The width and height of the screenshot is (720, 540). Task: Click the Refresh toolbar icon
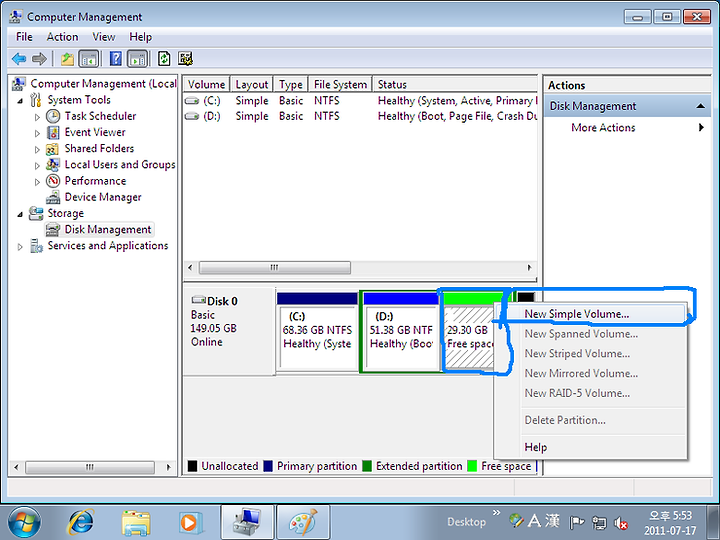click(x=164, y=59)
